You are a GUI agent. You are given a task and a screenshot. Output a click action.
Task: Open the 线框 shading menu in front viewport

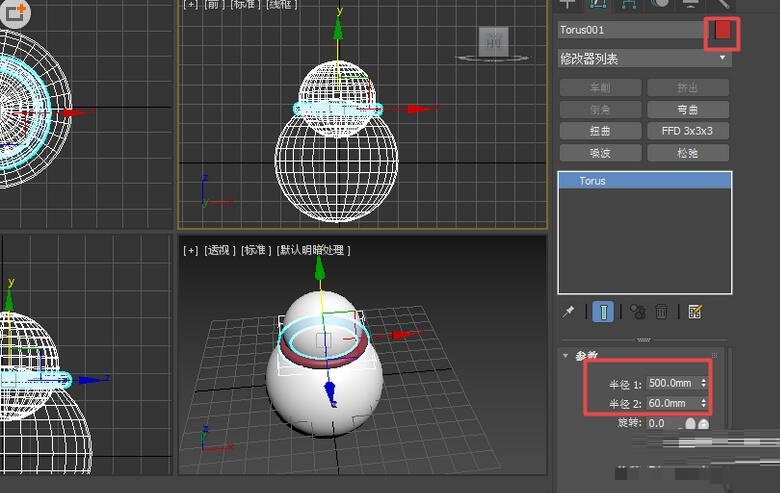280,4
